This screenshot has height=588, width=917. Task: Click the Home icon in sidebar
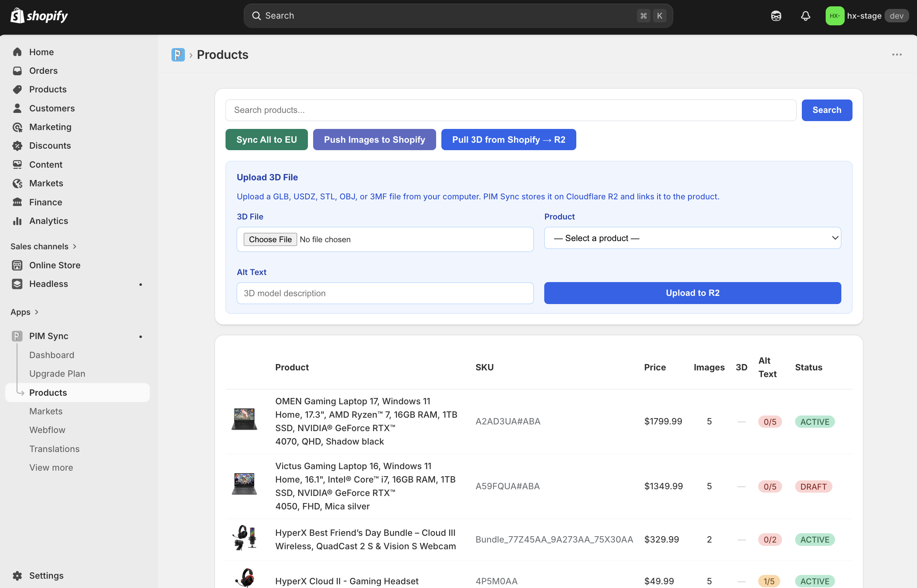[x=17, y=52]
